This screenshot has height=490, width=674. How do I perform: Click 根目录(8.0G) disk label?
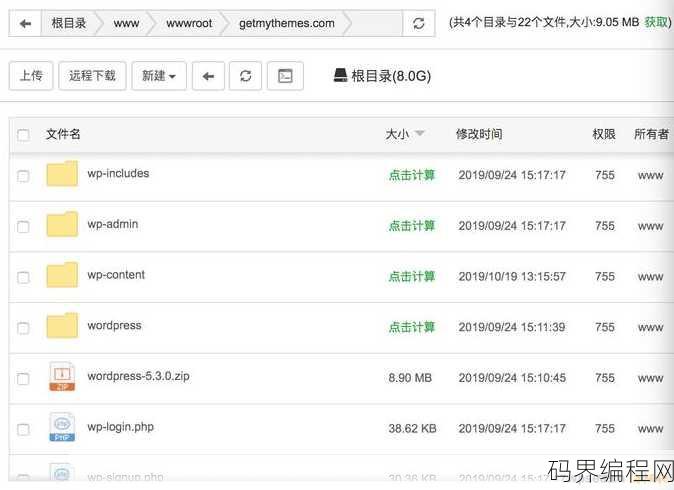(x=391, y=76)
